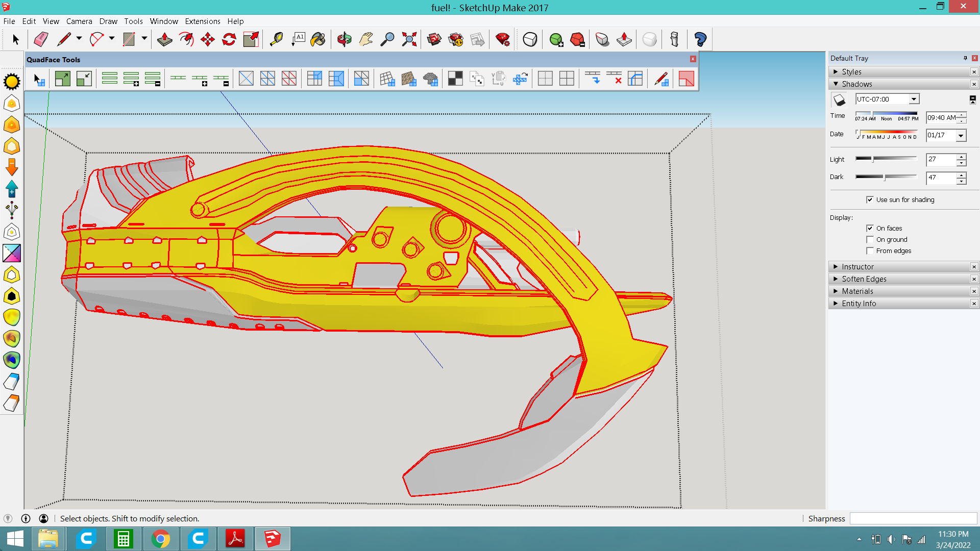Disable Use sun for shading
The width and height of the screenshot is (980, 551).
coord(870,199)
